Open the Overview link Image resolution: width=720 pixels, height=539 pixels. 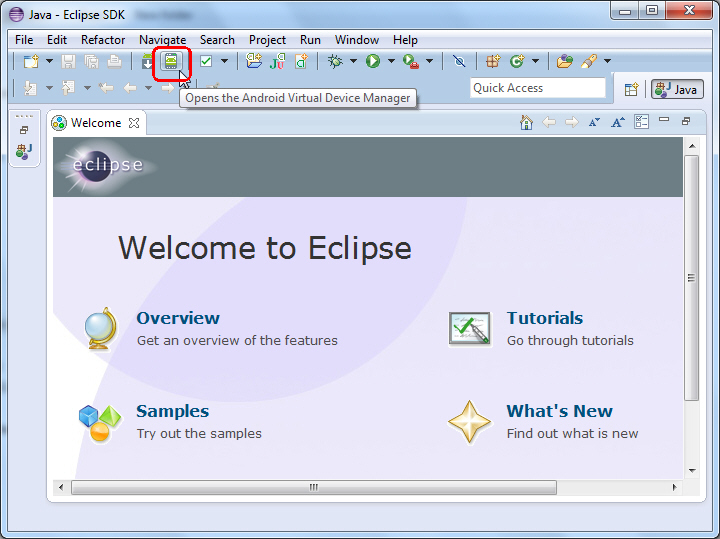[178, 318]
